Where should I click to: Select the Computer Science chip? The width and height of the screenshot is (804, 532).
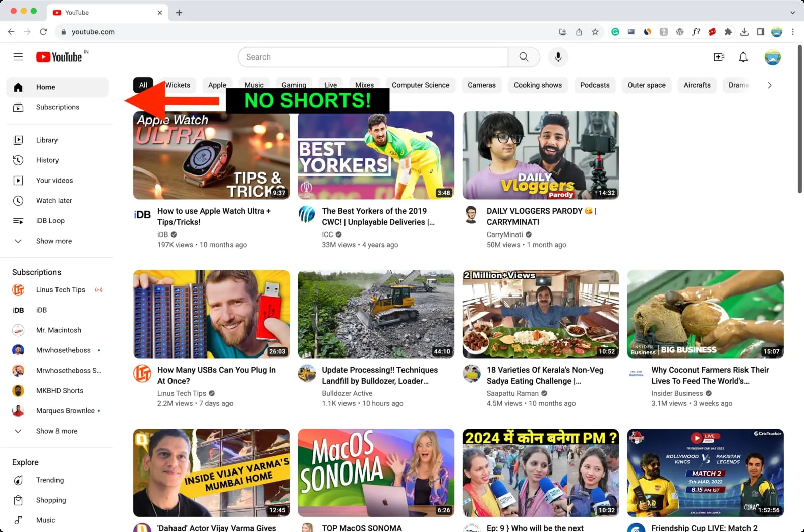(x=421, y=85)
